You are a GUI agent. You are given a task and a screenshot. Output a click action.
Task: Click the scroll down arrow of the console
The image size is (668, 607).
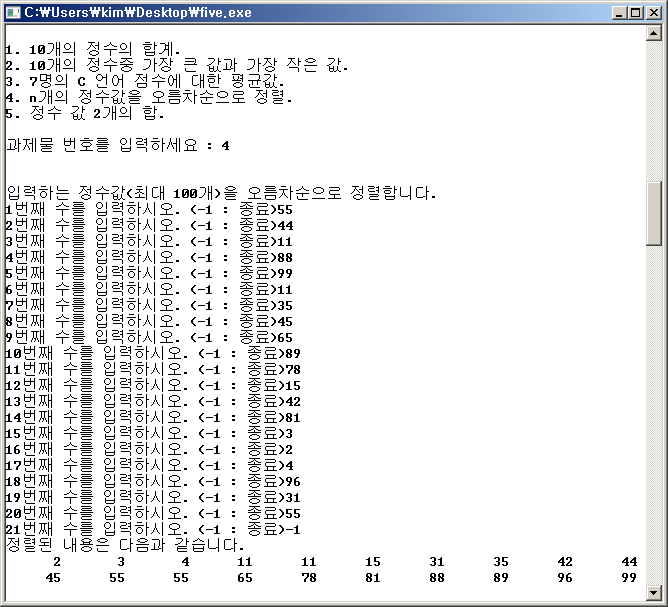(653, 592)
